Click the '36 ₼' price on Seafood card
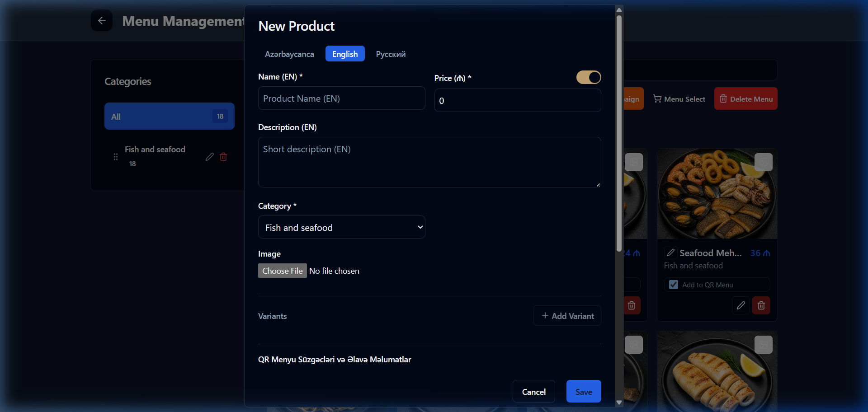The width and height of the screenshot is (868, 412). coord(760,253)
